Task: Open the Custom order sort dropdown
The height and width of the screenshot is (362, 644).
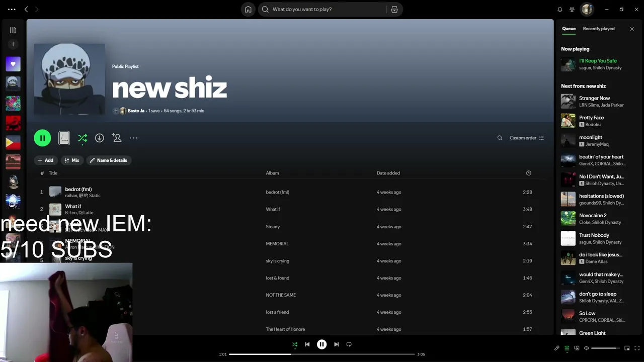Action: pyautogui.click(x=527, y=138)
